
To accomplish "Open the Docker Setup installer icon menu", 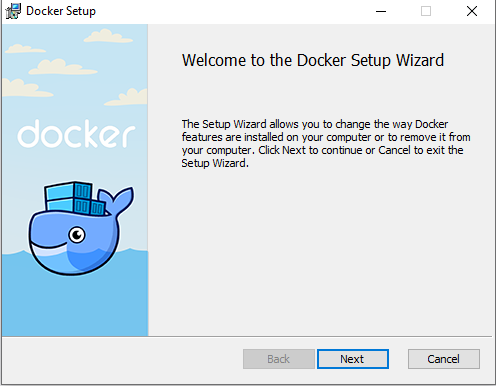I will (13, 11).
